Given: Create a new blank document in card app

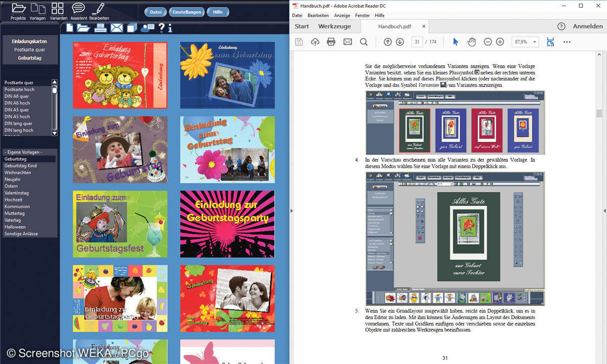Looking at the screenshot, I should (70, 28).
